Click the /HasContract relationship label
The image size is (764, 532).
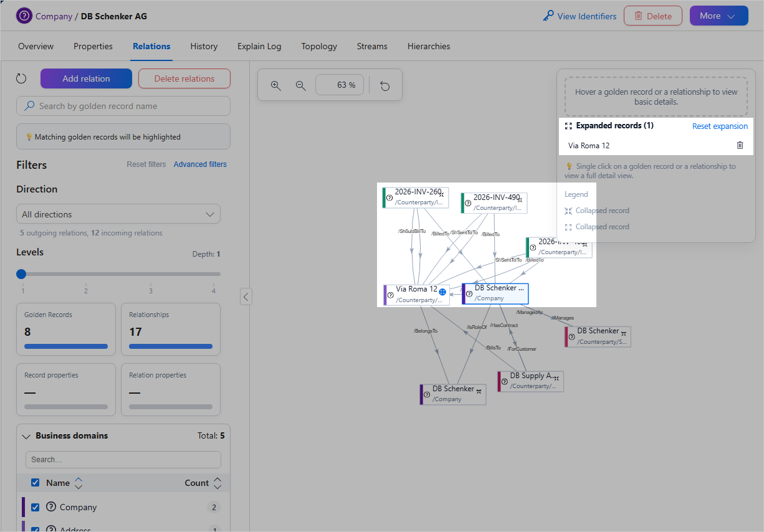(x=504, y=325)
